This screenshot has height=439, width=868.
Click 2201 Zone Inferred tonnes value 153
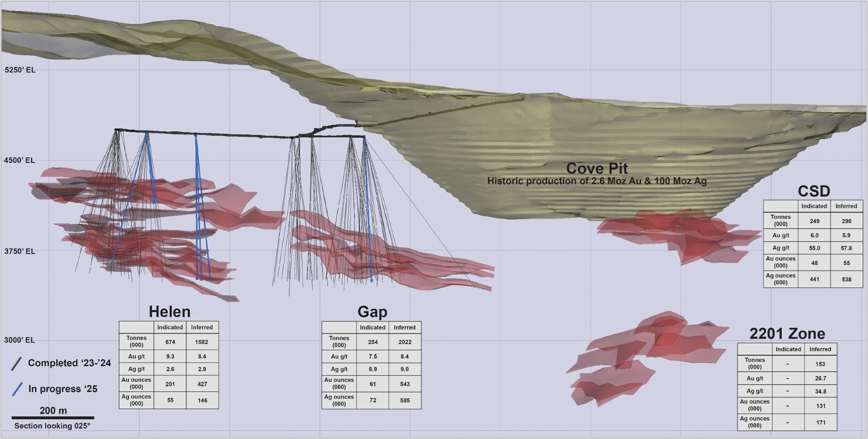coord(820,364)
